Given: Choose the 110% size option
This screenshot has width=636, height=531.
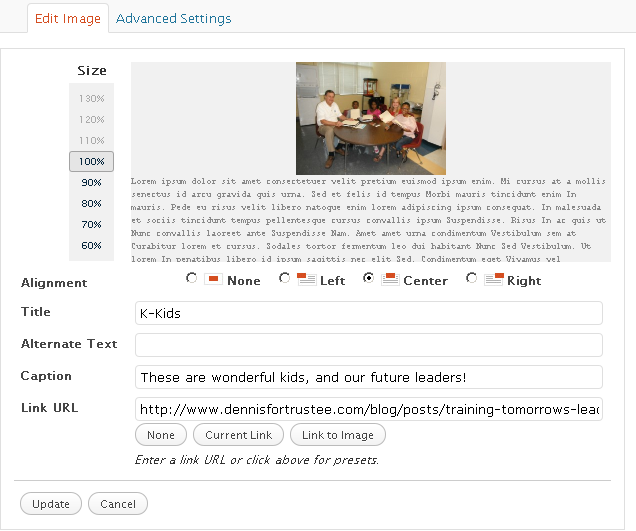Looking at the screenshot, I should click(92, 141).
